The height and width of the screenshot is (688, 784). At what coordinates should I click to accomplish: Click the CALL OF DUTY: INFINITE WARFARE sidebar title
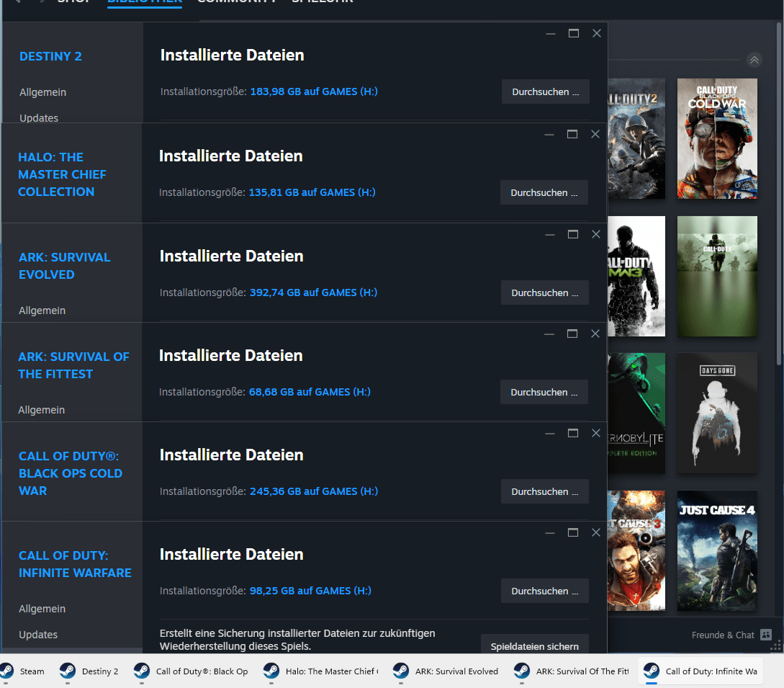pos(75,564)
